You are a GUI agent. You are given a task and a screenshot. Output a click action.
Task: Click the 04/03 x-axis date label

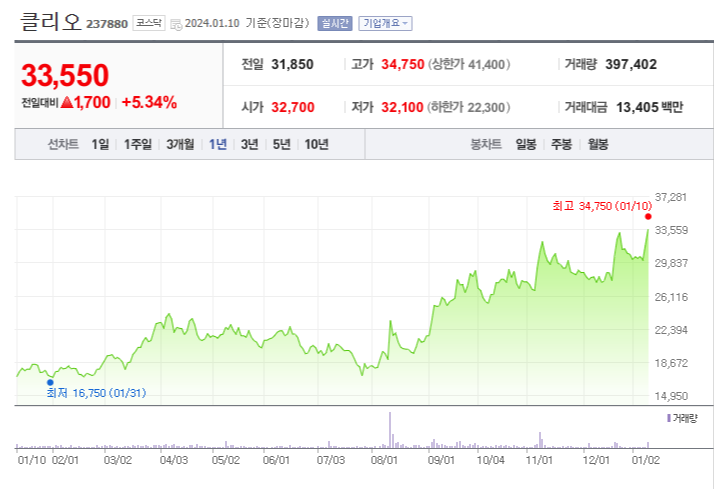click(173, 460)
